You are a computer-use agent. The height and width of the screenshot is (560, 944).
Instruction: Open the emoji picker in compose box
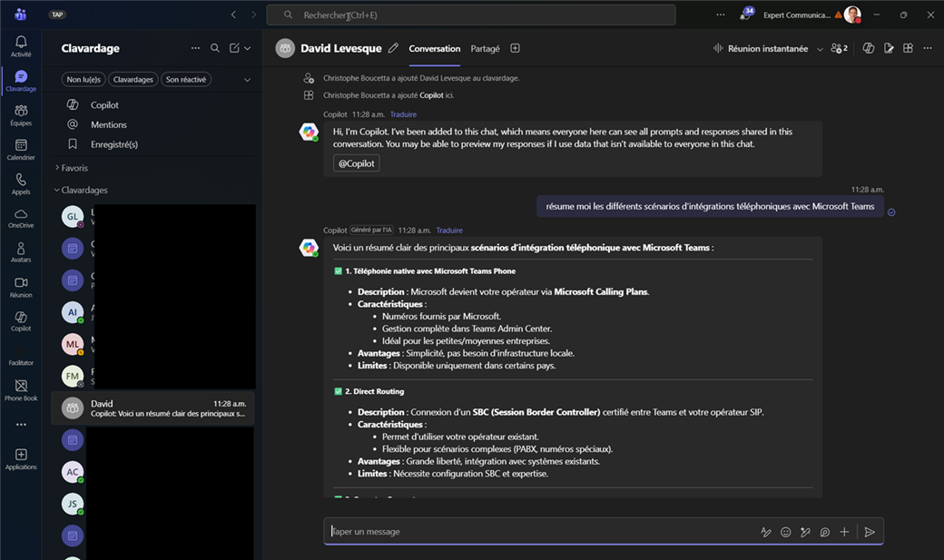[785, 532]
